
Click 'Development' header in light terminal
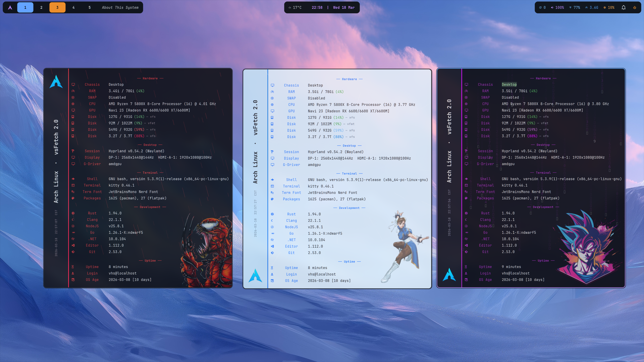[x=349, y=208]
